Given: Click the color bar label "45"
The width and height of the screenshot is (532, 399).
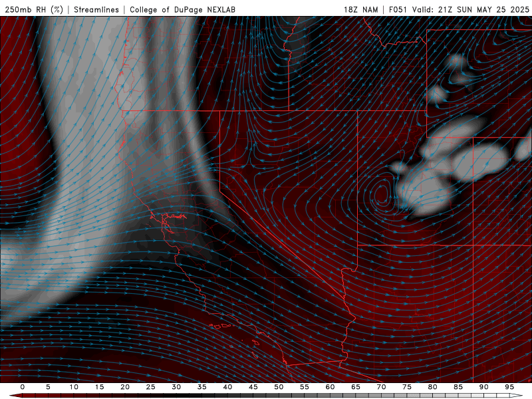Looking at the screenshot, I should (x=253, y=387).
